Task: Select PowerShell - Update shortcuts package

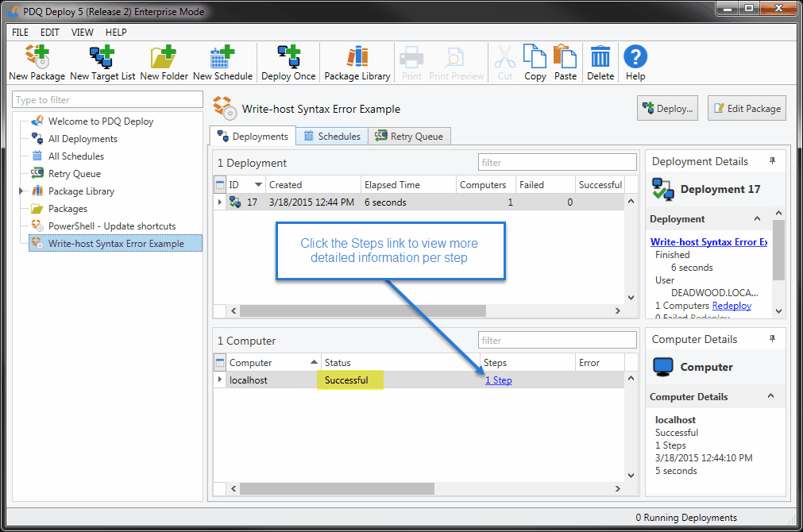Action: coord(112,226)
